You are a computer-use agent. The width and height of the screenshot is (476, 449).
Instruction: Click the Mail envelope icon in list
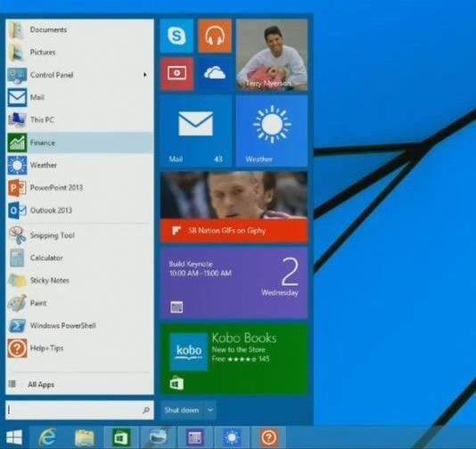pyautogui.click(x=17, y=97)
